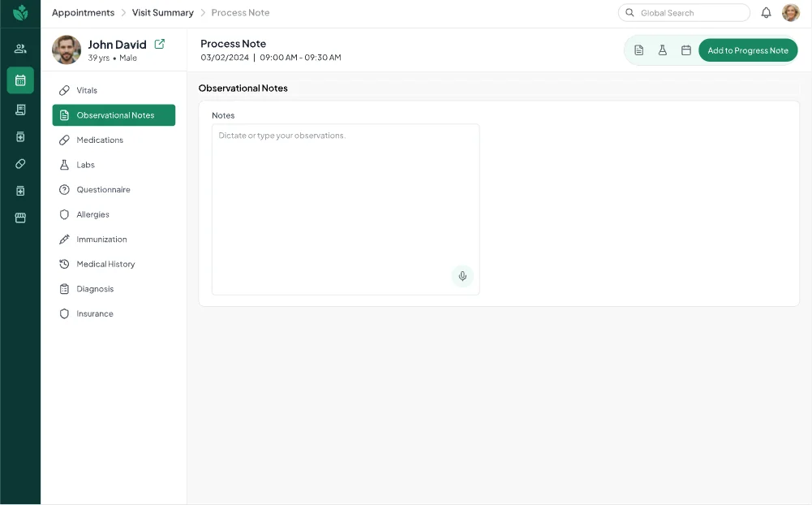Viewport: 812px width, 505px height.
Task: Click Process Note breadcrumb
Action: point(240,12)
